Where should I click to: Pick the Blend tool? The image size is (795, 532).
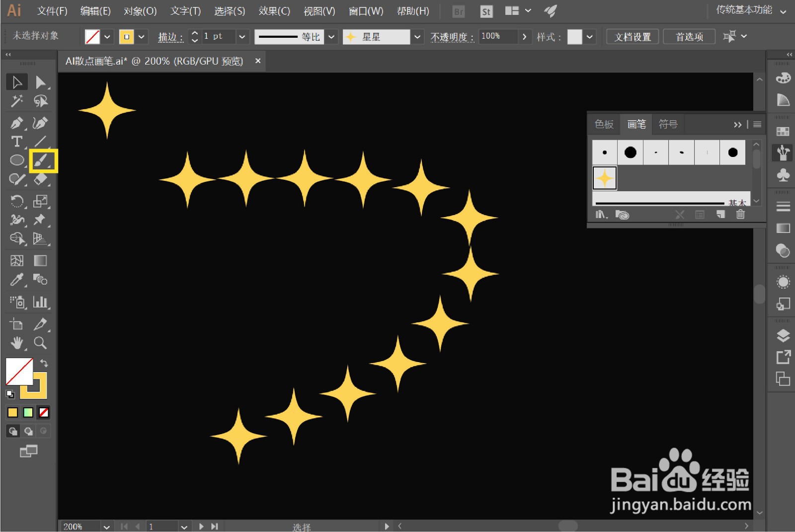click(x=40, y=280)
